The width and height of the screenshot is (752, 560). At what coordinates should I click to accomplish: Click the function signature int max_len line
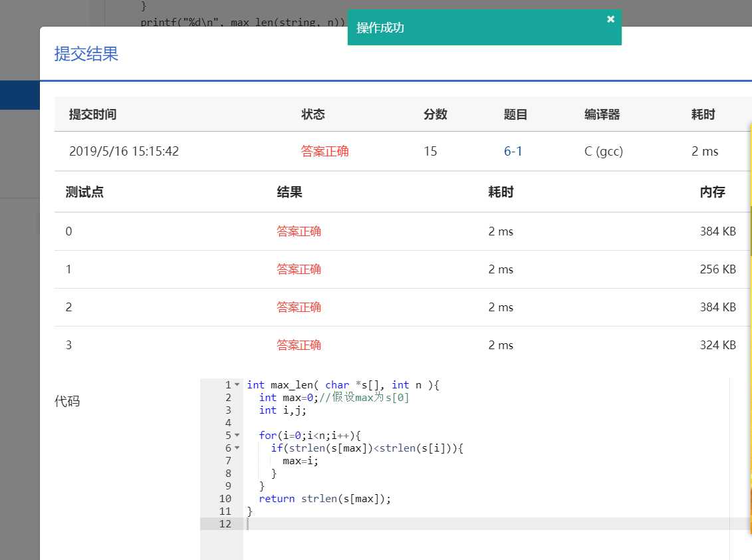[343, 385]
